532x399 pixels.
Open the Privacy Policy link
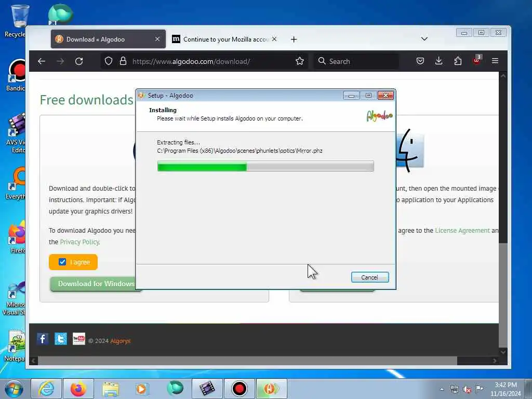click(x=79, y=242)
